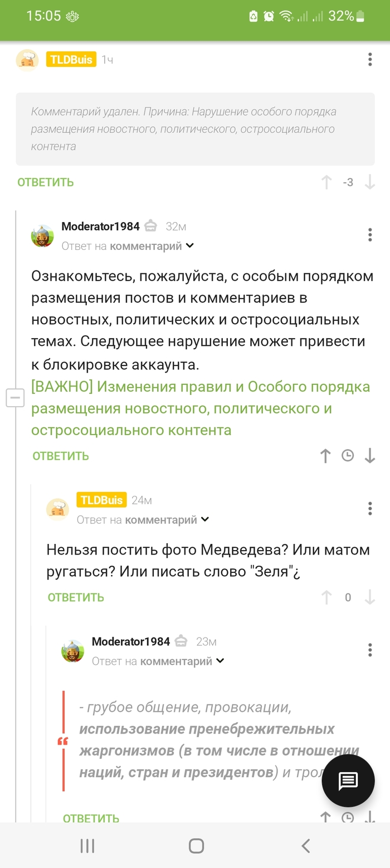Open three-dot menu on Moderator1984's 32м comment
Viewport: 390px width, 868px height.
tap(370, 235)
